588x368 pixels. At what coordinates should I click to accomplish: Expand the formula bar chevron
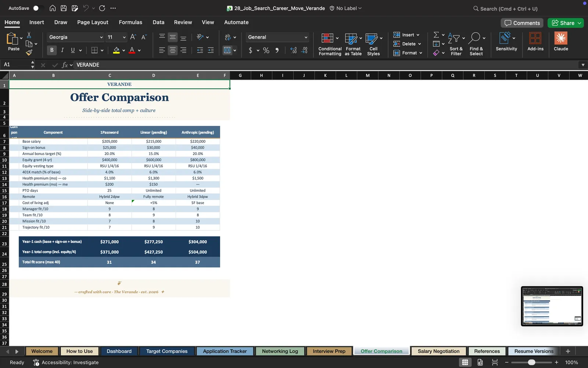point(583,65)
